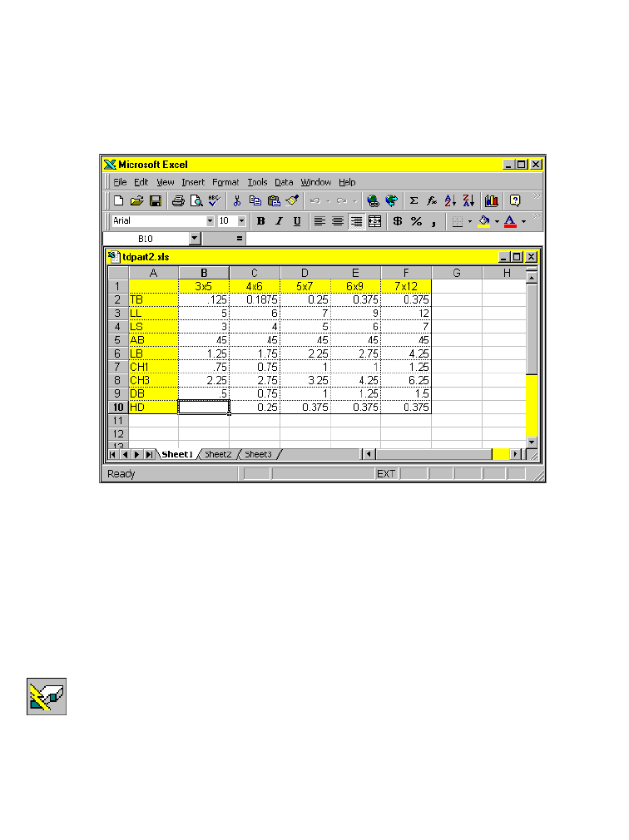Go to last sheet tab arrow
Viewport: 629px width, 840px height.
pos(150,454)
